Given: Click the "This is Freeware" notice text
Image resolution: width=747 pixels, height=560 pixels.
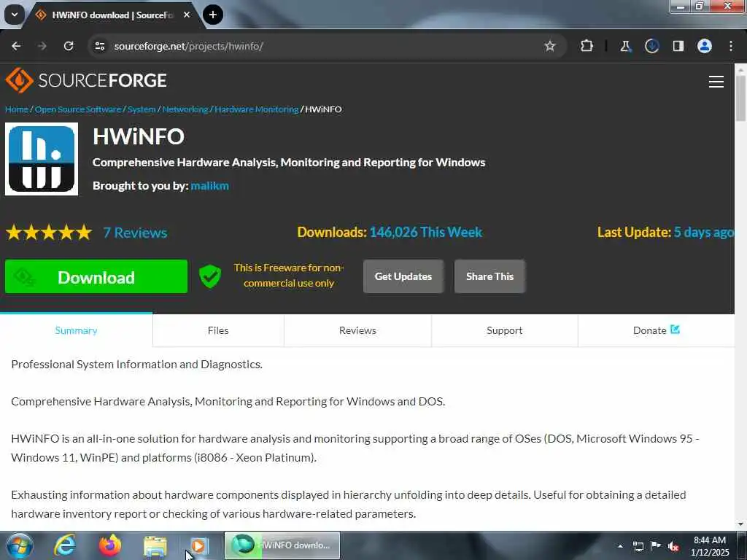Looking at the screenshot, I should tap(289, 275).
